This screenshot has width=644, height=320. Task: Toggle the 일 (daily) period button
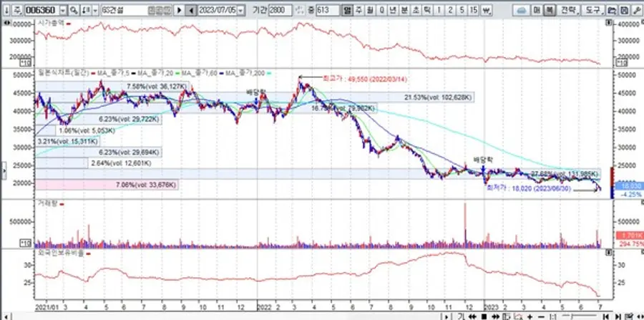(347, 11)
